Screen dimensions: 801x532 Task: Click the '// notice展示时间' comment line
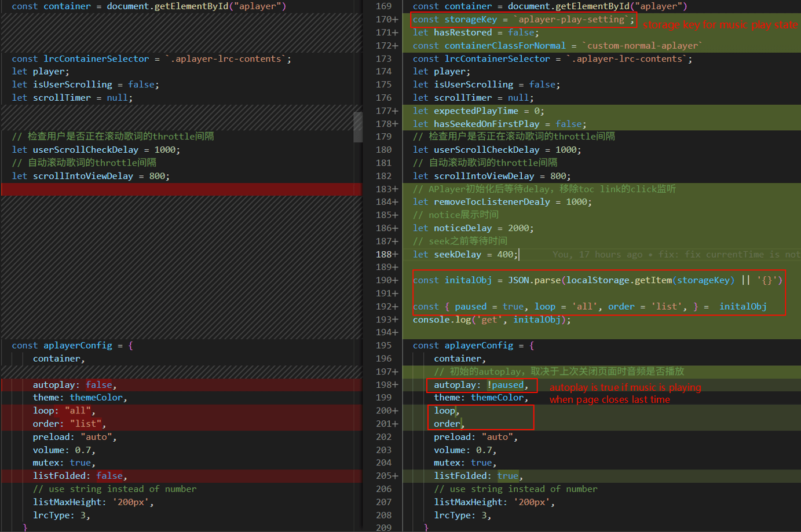pyautogui.click(x=456, y=215)
